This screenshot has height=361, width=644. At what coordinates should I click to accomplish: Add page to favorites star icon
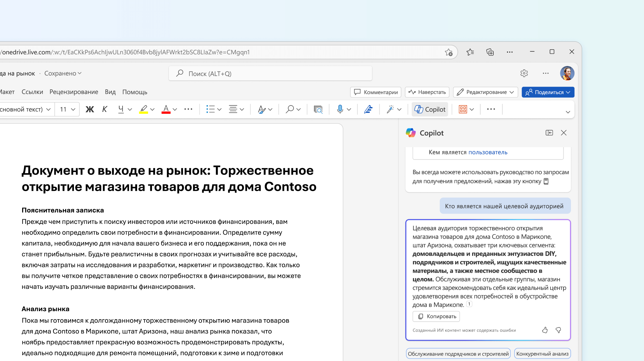tap(449, 52)
